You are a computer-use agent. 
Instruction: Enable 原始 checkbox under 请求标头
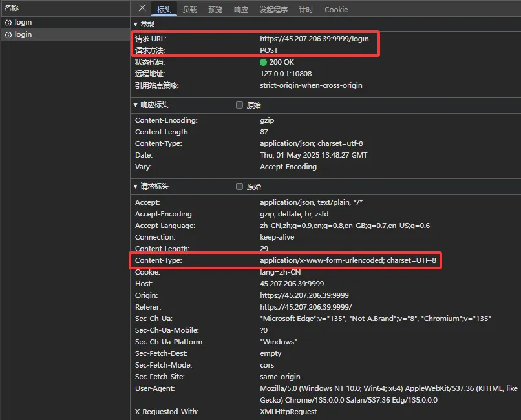(x=239, y=187)
